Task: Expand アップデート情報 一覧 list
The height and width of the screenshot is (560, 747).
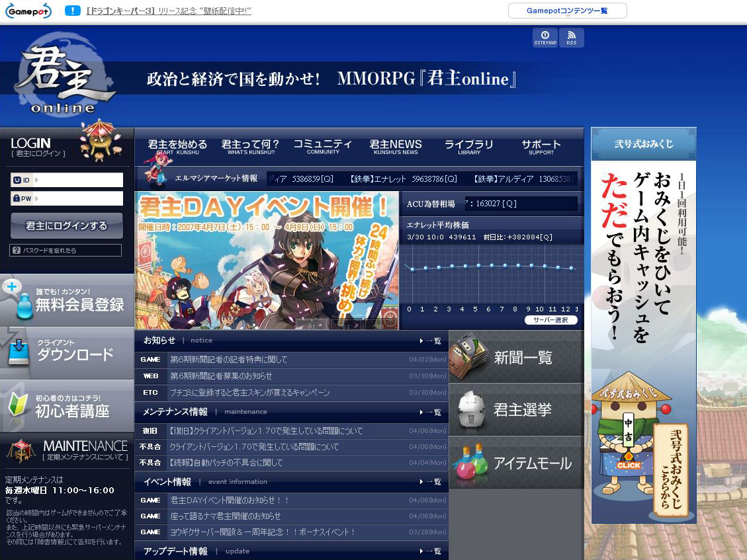Action: (431, 551)
